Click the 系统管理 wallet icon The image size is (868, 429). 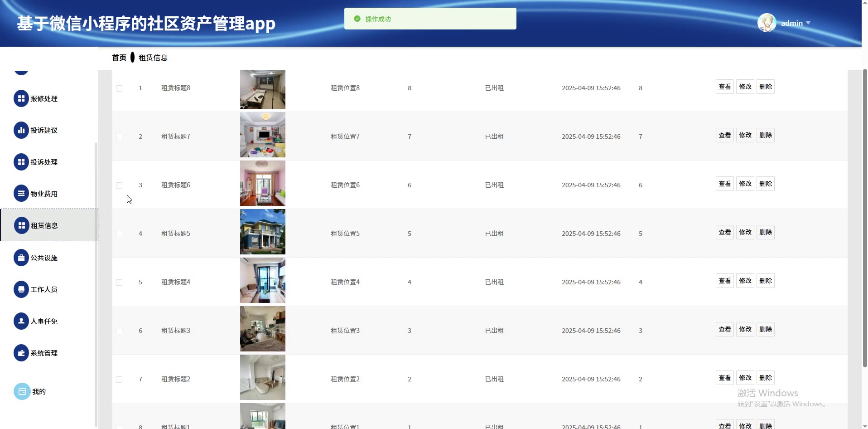click(x=21, y=353)
